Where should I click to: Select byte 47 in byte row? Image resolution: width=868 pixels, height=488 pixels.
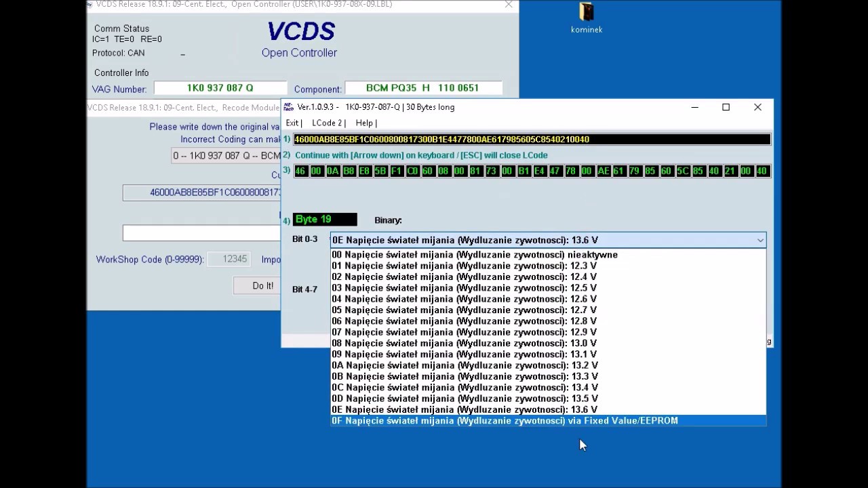point(555,171)
